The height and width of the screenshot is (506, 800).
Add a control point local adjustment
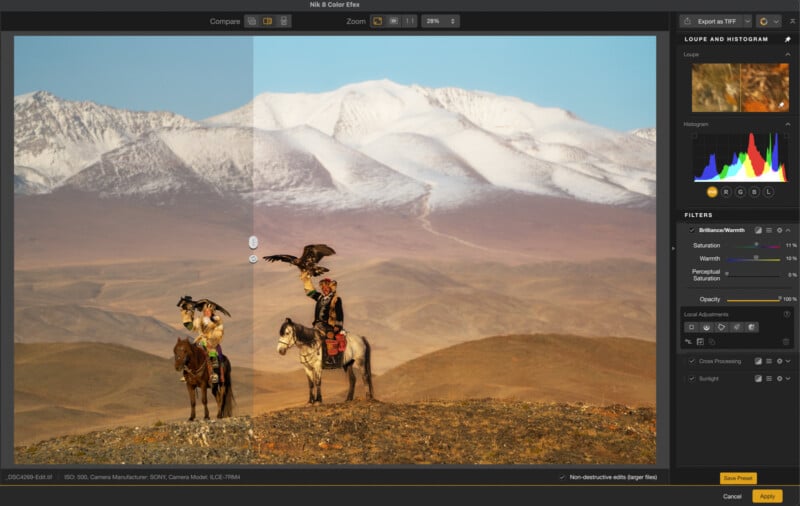click(x=690, y=327)
